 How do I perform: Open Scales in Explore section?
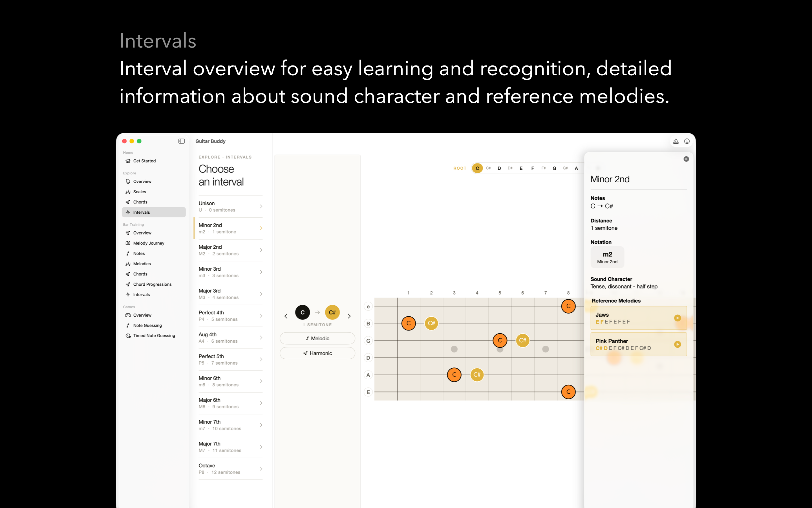pos(154,192)
